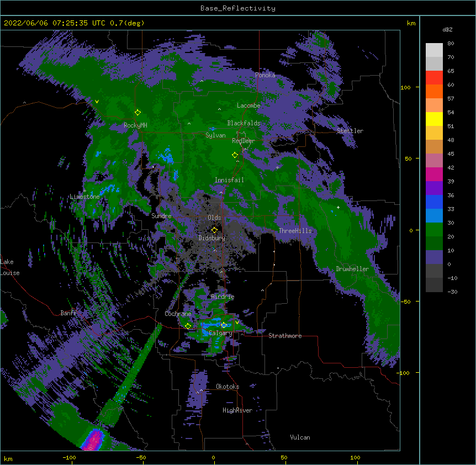The image size is (476, 465).
Task: Select the yellow 54 dBZ legend swatch
Action: point(434,119)
